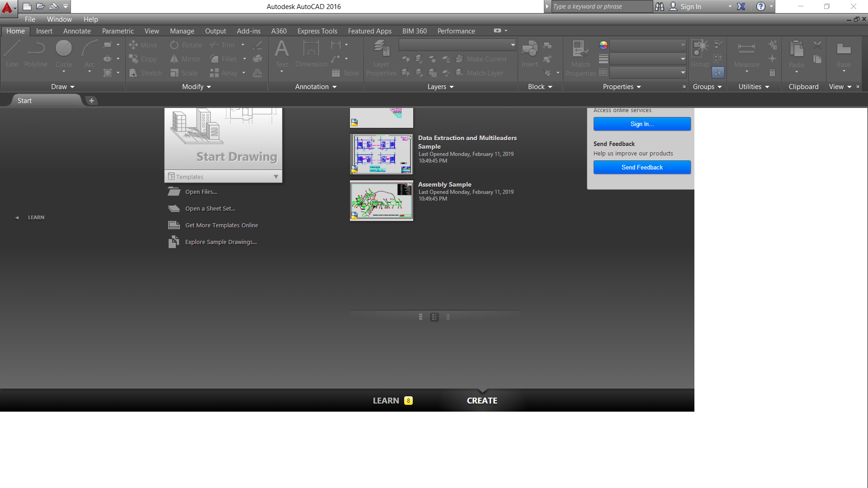This screenshot has width=868, height=488.
Task: Open the Layer Properties manager
Action: tap(381, 53)
